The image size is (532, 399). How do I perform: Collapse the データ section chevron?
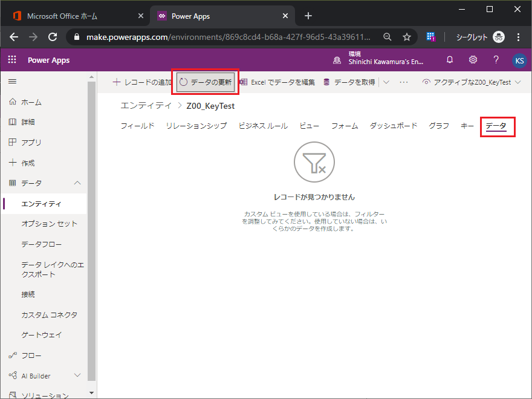point(77,183)
